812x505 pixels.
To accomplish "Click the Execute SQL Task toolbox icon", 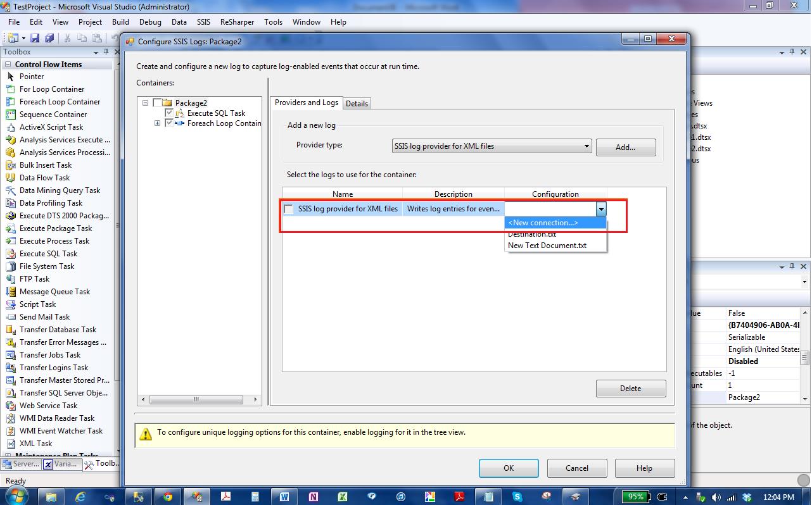I will tap(10, 254).
